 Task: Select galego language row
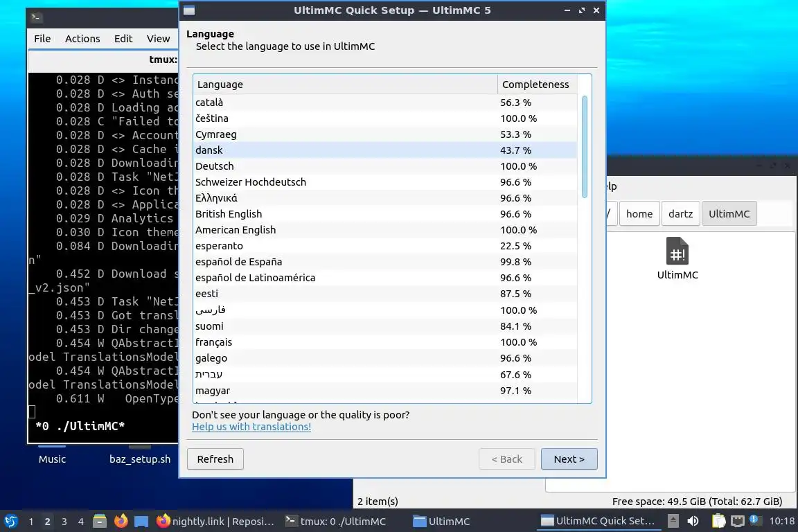tap(384, 358)
